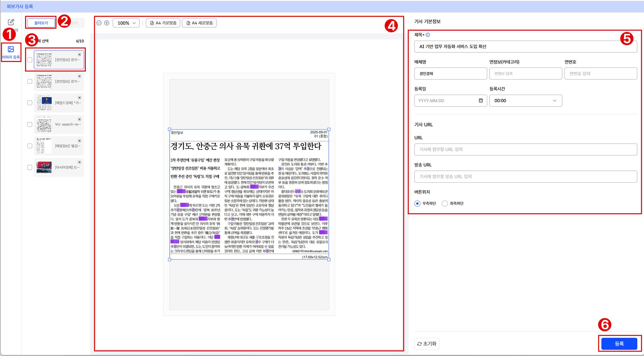Click the zoom out minus icon
Image resolution: width=644 pixels, height=356 pixels.
[x=99, y=23]
